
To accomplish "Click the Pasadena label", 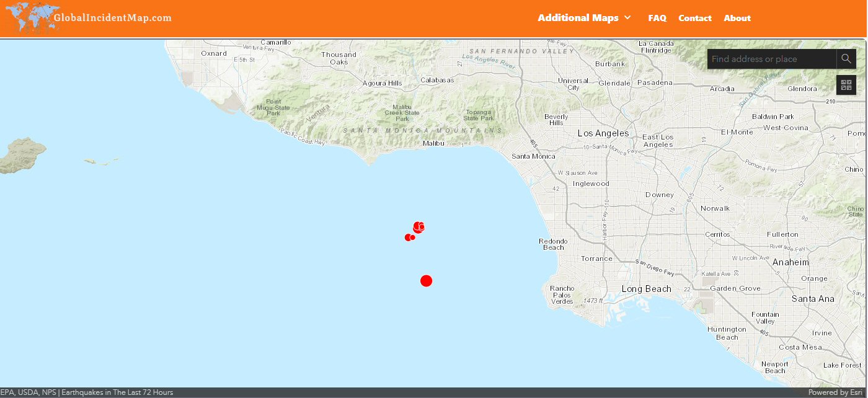I will [x=654, y=82].
